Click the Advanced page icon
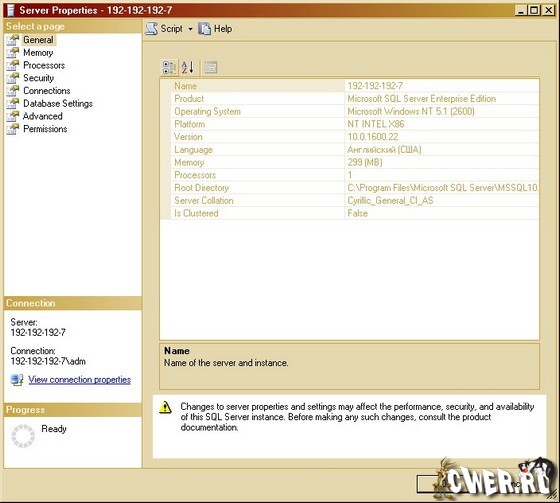 click(13, 116)
